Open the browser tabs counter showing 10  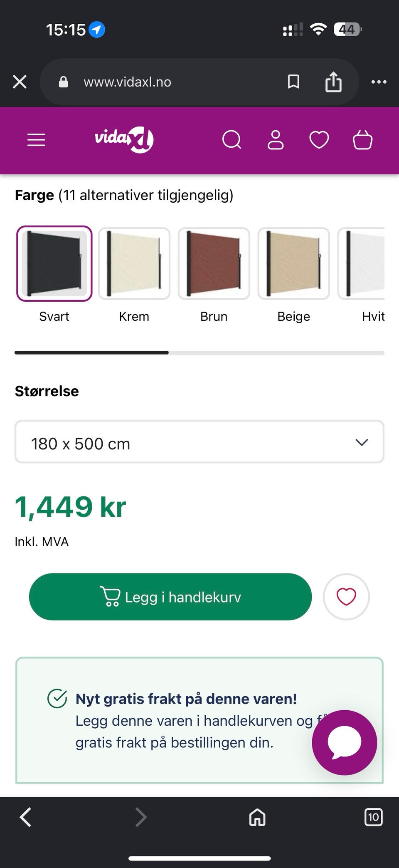[373, 817]
